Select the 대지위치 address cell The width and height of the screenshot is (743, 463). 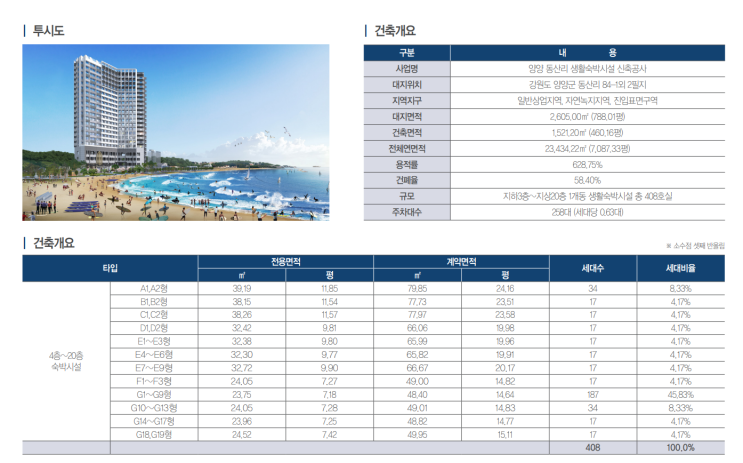coord(588,85)
